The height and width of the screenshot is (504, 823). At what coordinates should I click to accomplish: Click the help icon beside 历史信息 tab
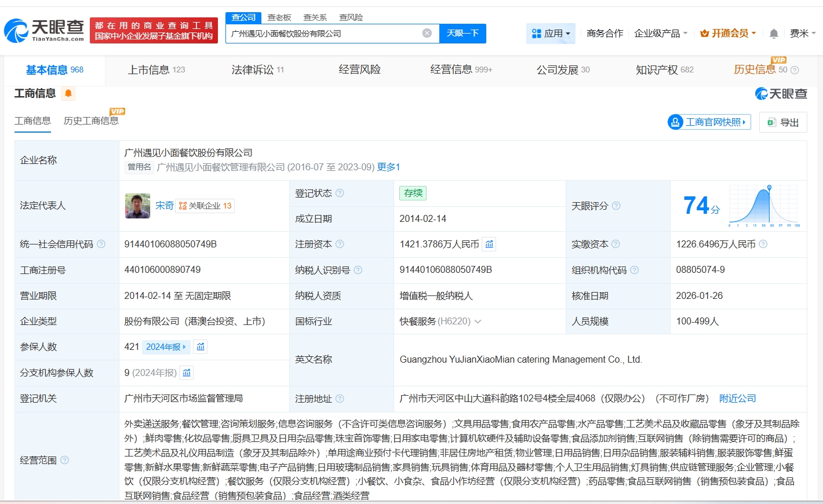coord(795,70)
